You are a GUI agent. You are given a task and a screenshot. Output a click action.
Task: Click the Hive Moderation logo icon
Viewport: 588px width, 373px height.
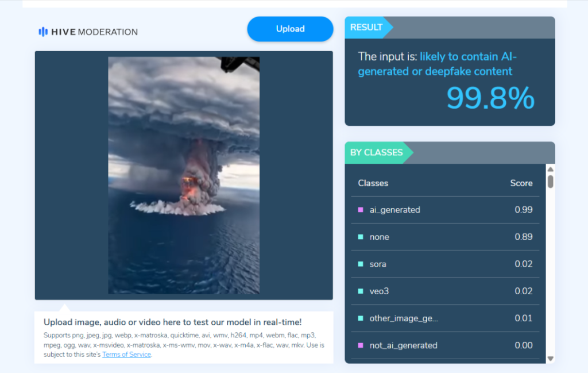click(43, 32)
